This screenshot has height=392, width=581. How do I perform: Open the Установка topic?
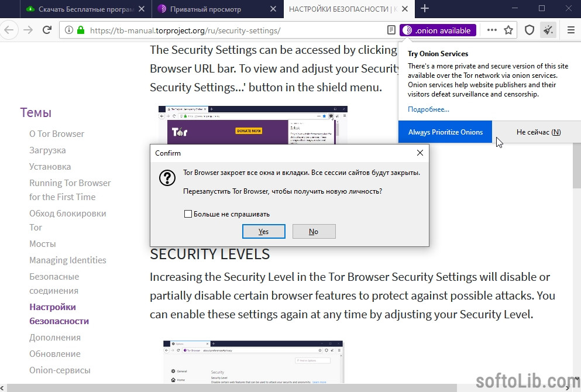[x=50, y=166]
